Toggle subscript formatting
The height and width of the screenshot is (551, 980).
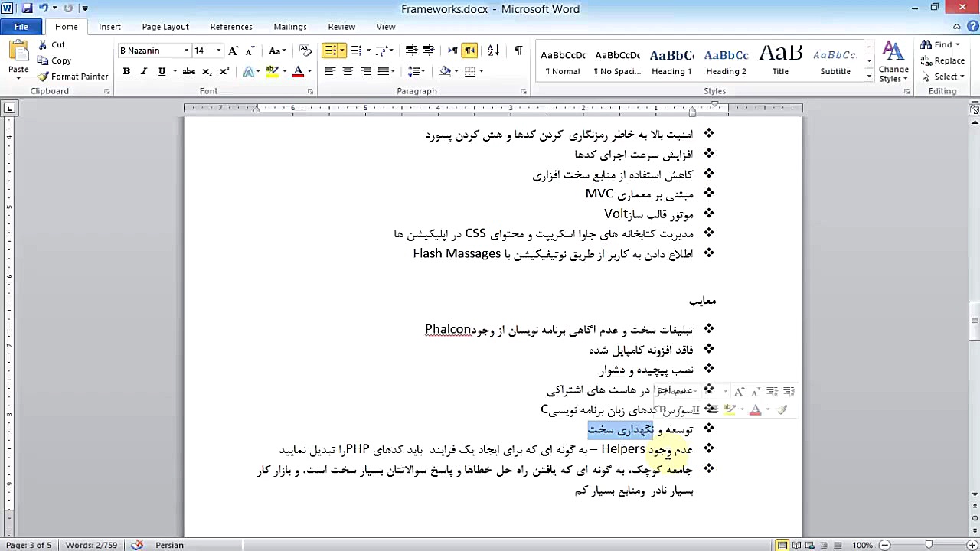[x=205, y=71]
